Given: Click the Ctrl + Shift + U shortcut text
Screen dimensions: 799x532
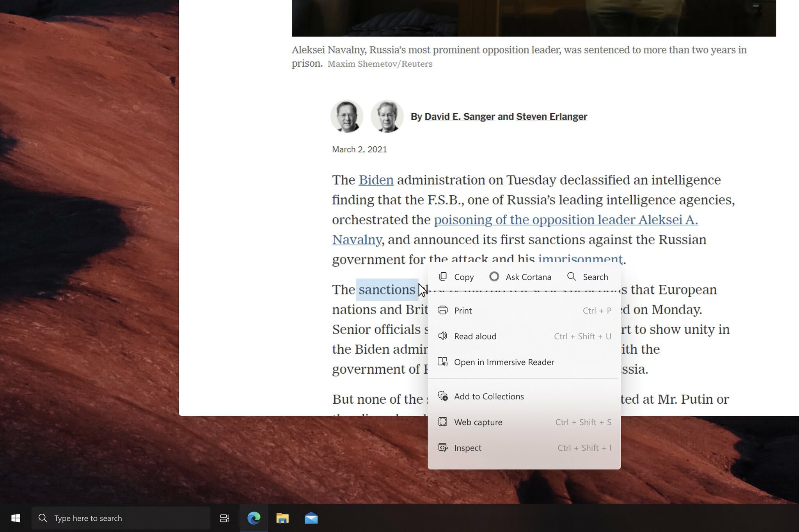Looking at the screenshot, I should click(582, 336).
